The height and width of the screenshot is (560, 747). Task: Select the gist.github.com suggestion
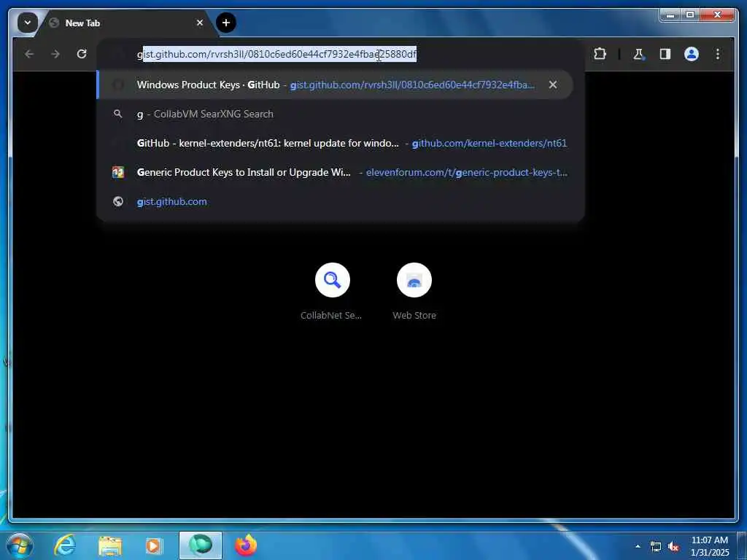[x=334, y=201]
